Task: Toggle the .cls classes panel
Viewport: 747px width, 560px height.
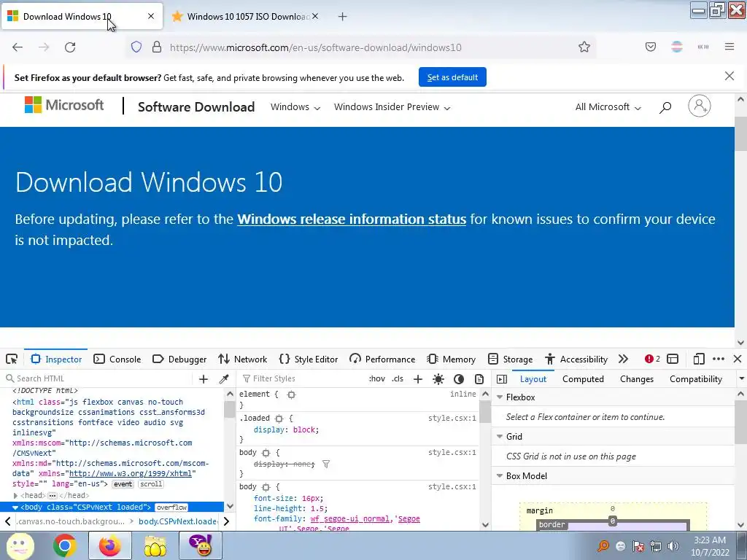Action: tap(398, 378)
